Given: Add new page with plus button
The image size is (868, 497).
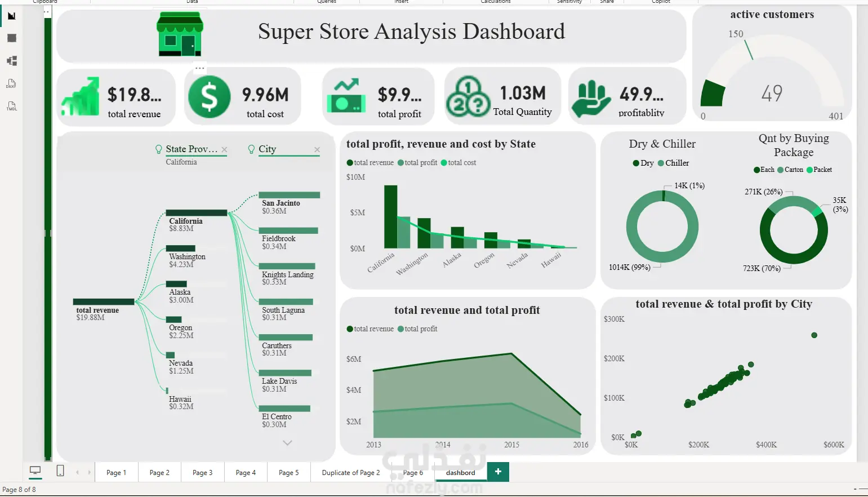Looking at the screenshot, I should 498,472.
